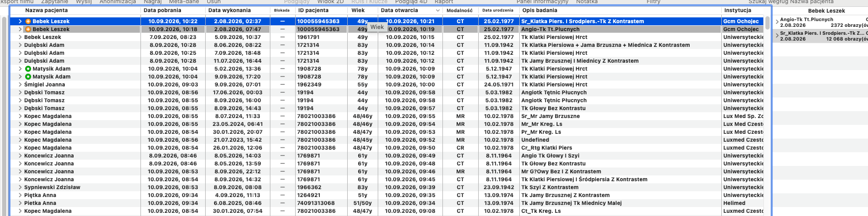
Task: Expand the Sypniewski Zdzisław study row
Action: pyautogui.click(x=20, y=188)
